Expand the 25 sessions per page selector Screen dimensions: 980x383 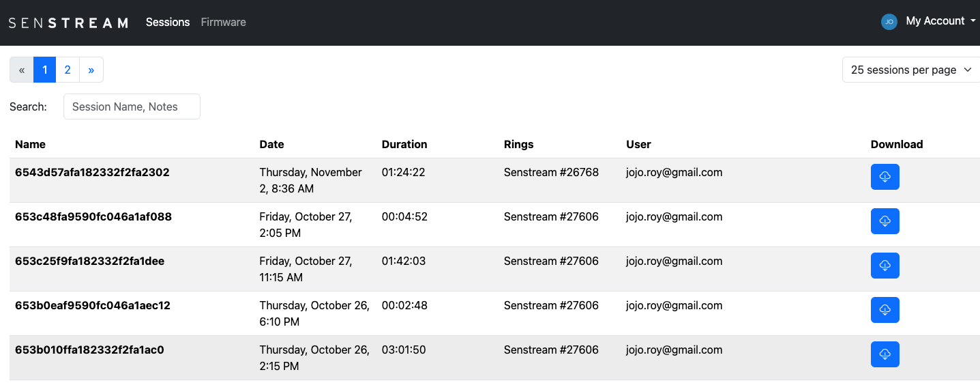point(910,70)
